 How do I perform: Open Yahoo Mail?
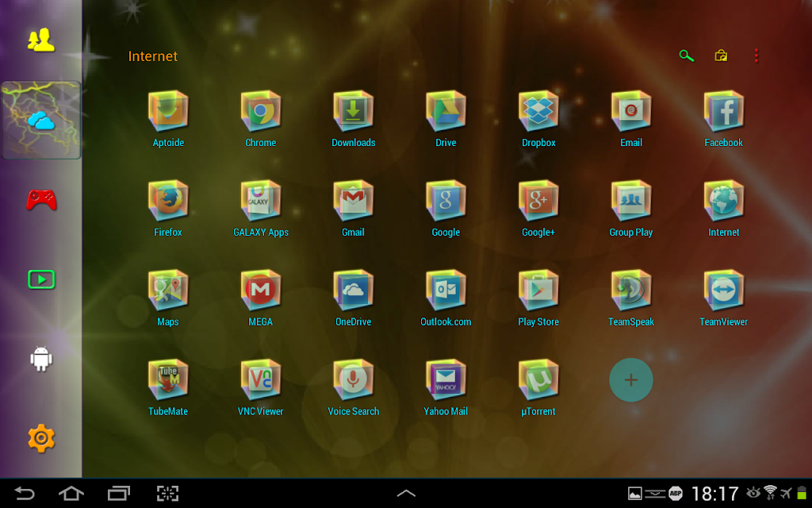click(446, 380)
